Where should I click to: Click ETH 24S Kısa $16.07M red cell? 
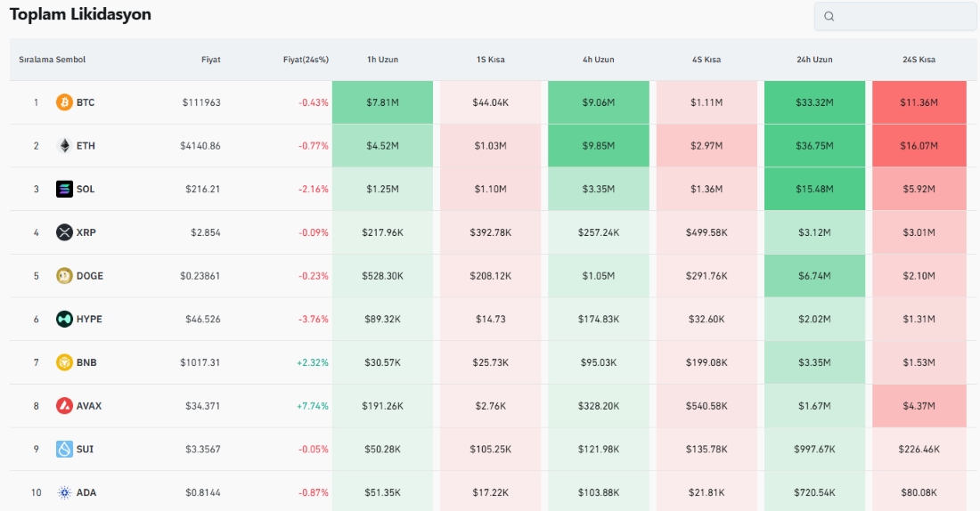[919, 146]
